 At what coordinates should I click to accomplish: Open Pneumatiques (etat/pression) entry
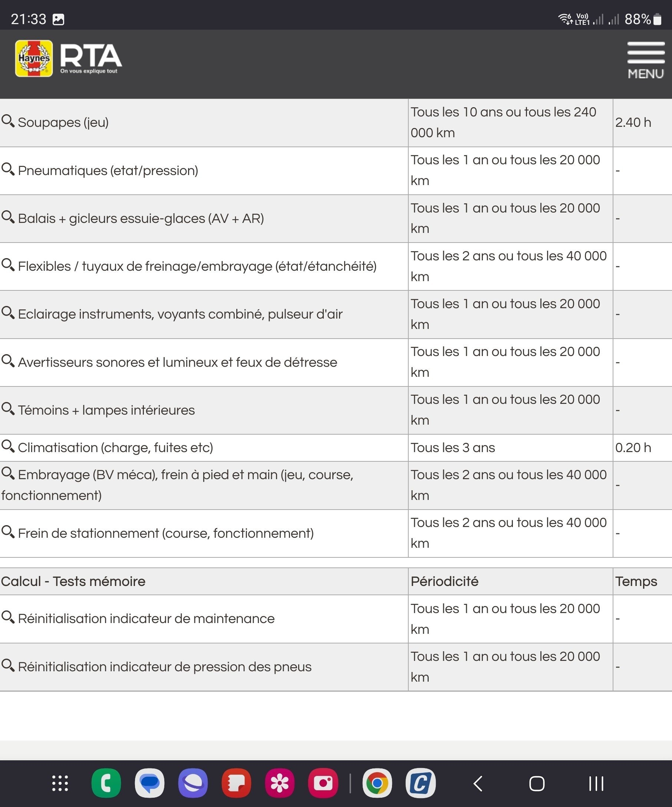click(108, 171)
